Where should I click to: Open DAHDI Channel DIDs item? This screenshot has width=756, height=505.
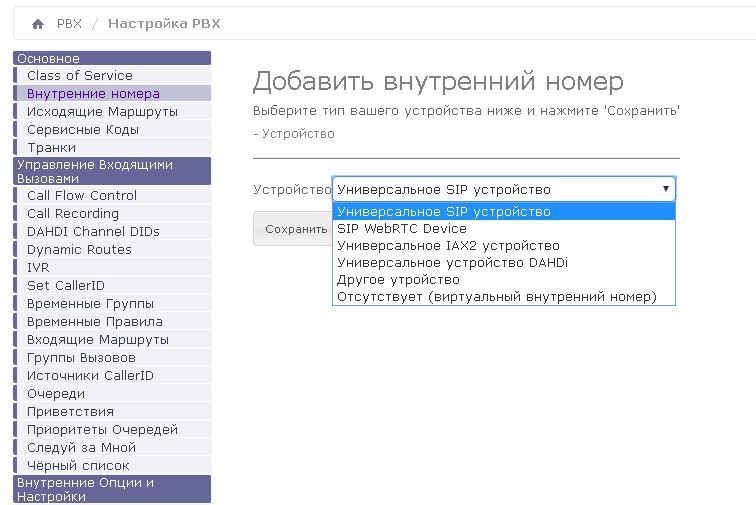[x=112, y=232]
